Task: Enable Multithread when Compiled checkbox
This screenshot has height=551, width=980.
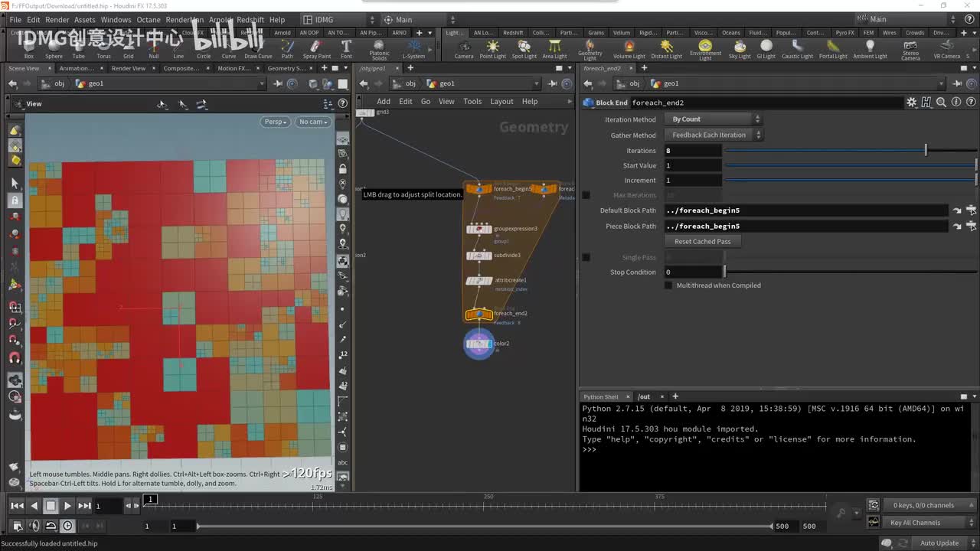Action: click(668, 285)
